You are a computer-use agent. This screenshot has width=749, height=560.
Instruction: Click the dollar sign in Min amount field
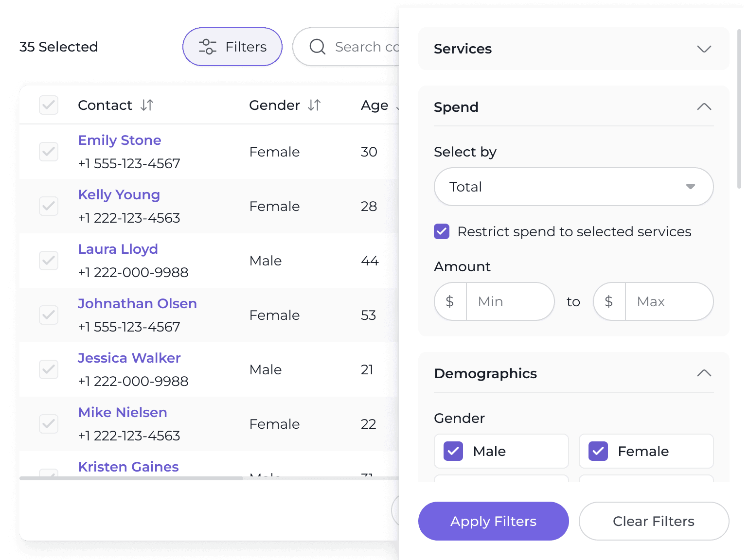pyautogui.click(x=450, y=301)
